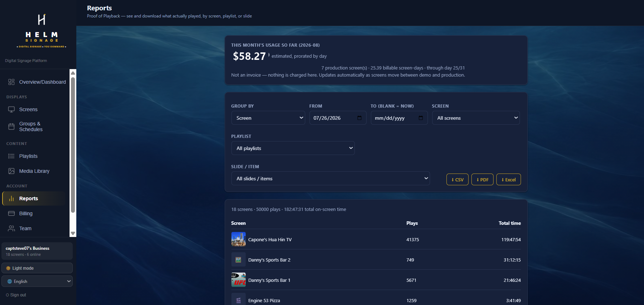Open the To date calendar picker icon

pyautogui.click(x=421, y=118)
